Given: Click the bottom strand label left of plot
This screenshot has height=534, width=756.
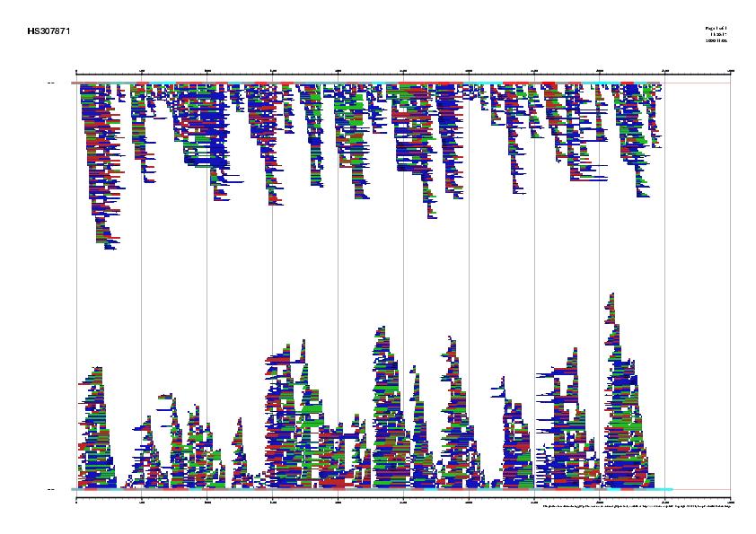Looking at the screenshot, I should [x=50, y=489].
